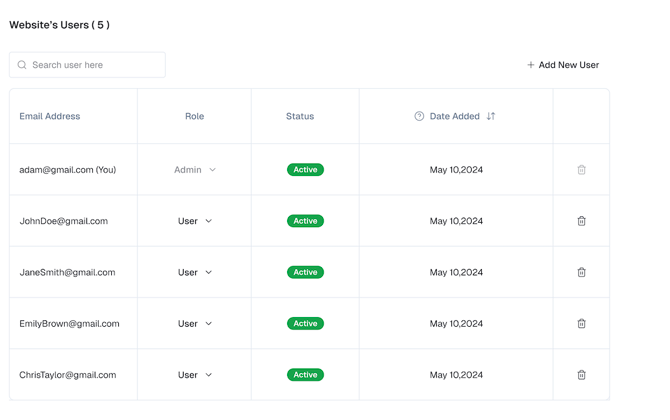Remove EmilyBrown@gmail.com with the trash icon
This screenshot has width=670, height=420.
(581, 323)
